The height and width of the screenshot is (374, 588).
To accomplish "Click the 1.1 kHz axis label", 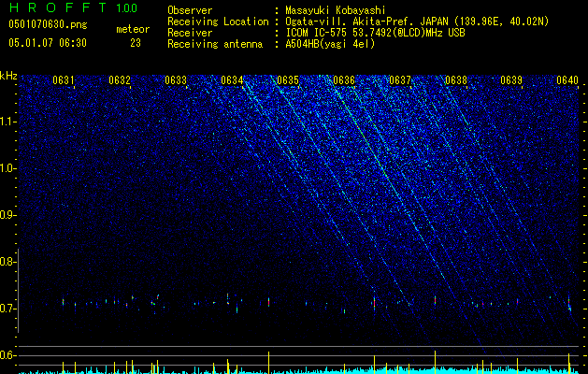I will pyautogui.click(x=7, y=122).
